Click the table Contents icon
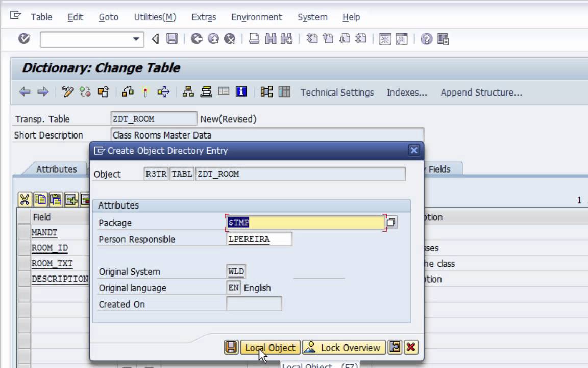The width and height of the screenshot is (588, 368). point(285,91)
